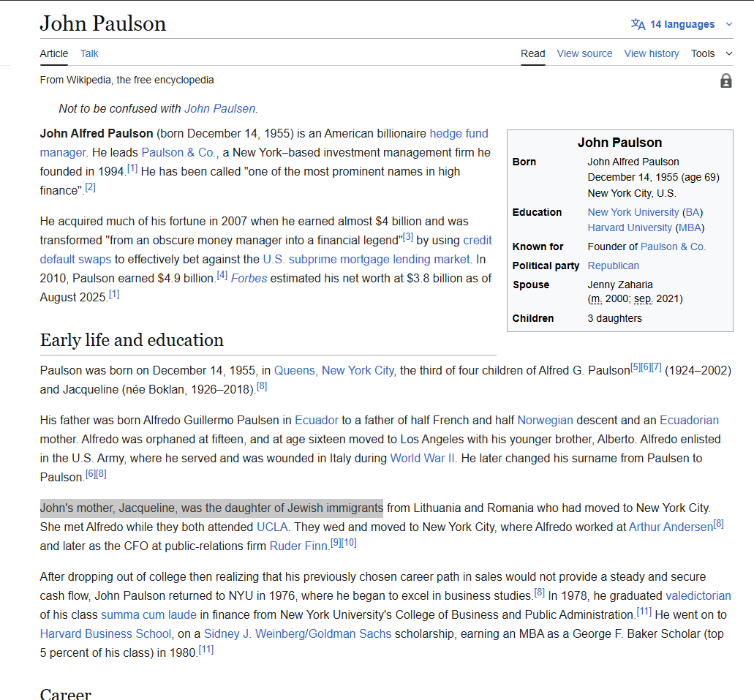Screen dimensions: 754x700
Task: Click citation [2] after 'high finance'
Action: tap(91, 187)
